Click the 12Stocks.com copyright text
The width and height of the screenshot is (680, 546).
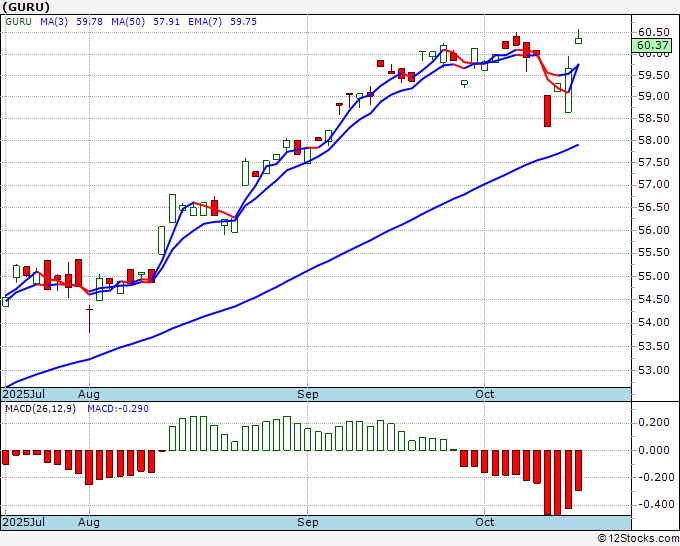(x=638, y=538)
